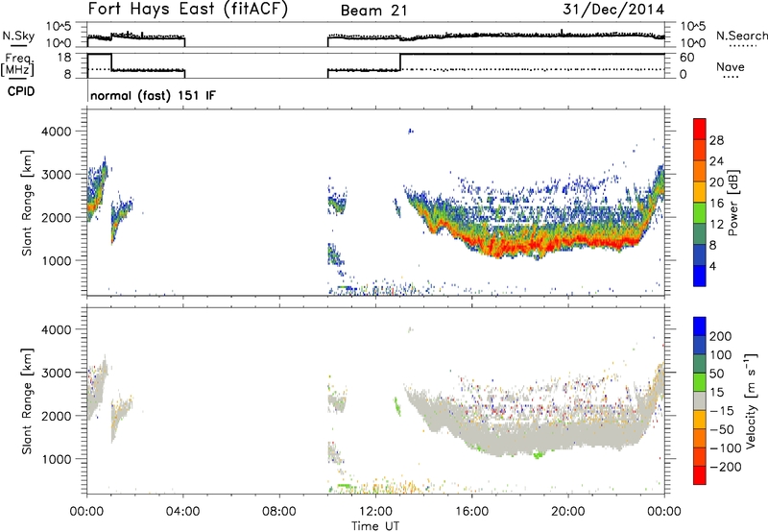Click the blue bottom segment of power color bar
Screen dimensions: 768x532
pos(700,276)
